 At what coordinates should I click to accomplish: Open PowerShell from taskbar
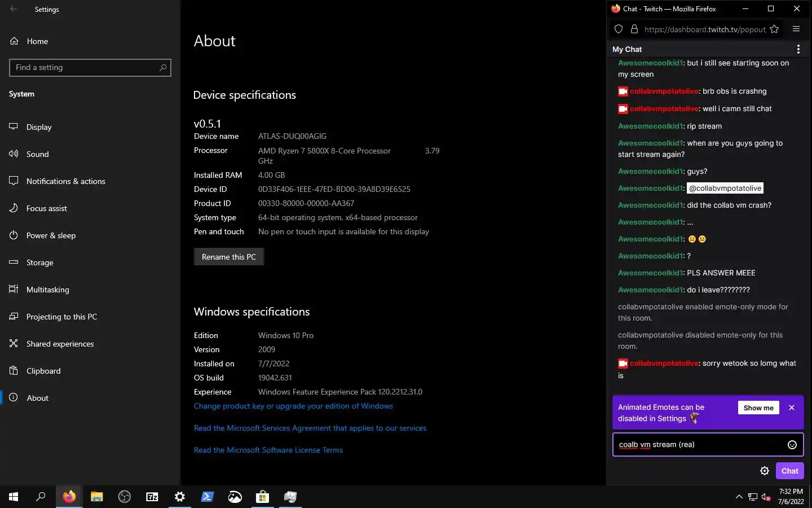coord(207,497)
